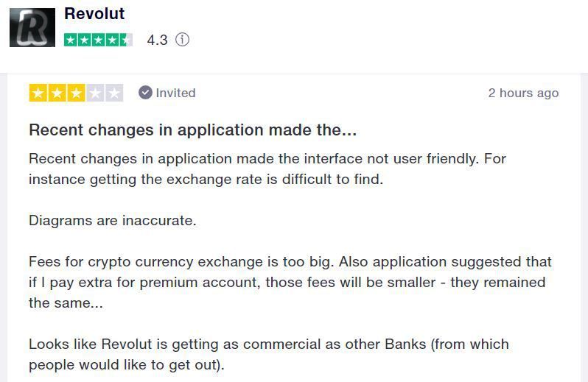The height and width of the screenshot is (382, 588).
Task: Open the Revolut company name heading
Action: click(x=94, y=14)
